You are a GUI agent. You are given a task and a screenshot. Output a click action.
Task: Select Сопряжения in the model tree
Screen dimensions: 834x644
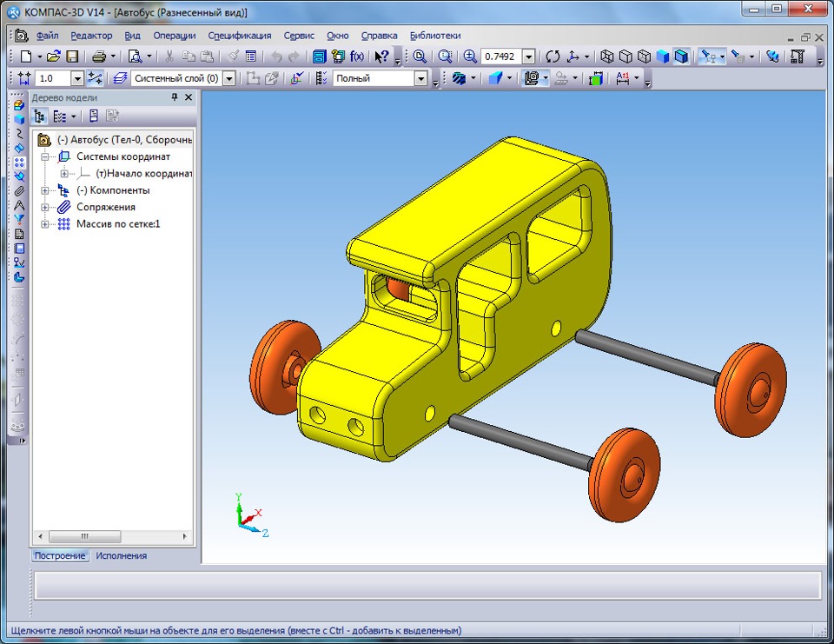[106, 207]
